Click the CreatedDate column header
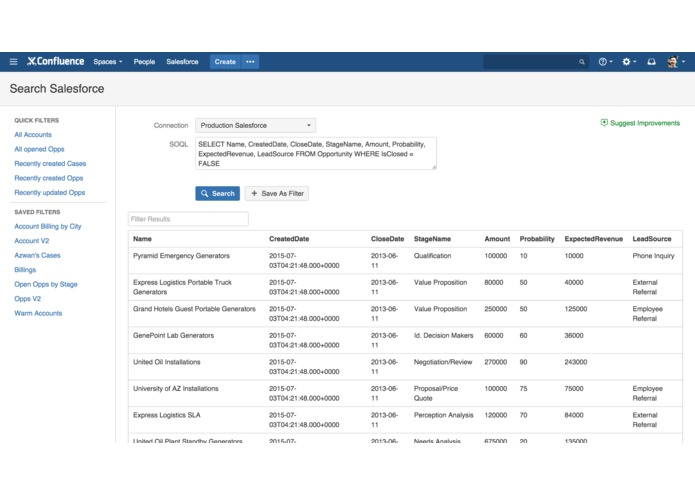 289,239
